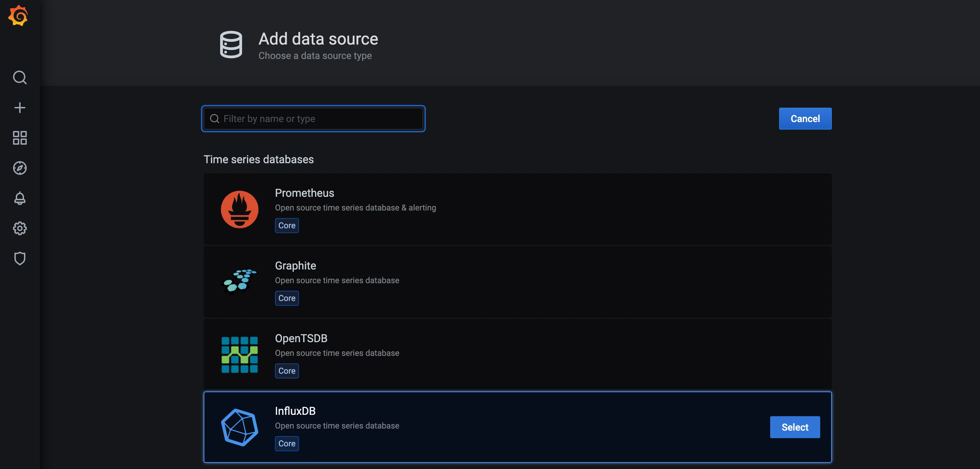Click the InfluxDB polyhedron logo
This screenshot has height=469, width=980.
coord(240,427)
